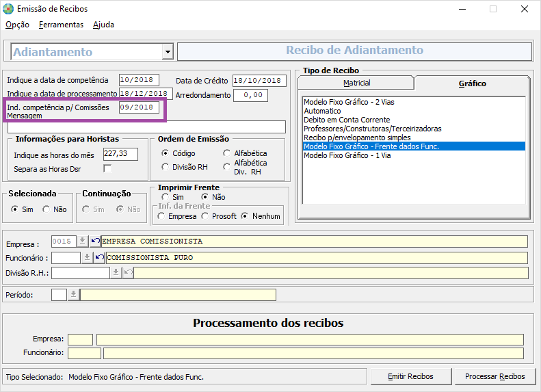Close the Emissão de Recibos window
The height and width of the screenshot is (392, 541).
point(525,9)
